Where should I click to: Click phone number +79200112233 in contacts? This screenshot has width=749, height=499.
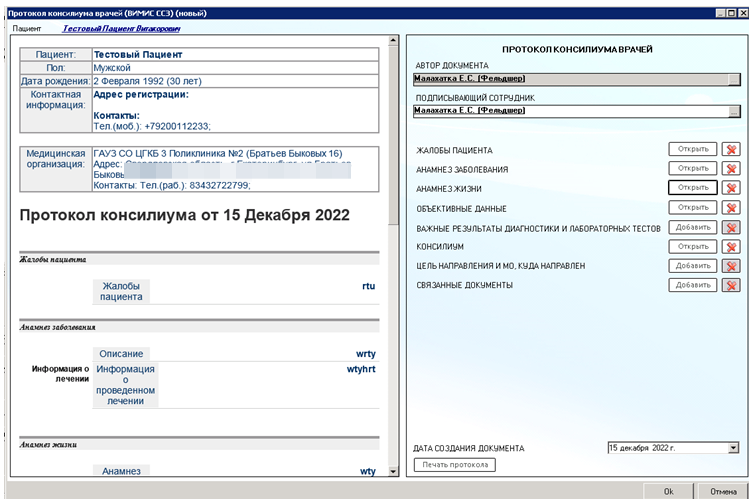[177, 127]
